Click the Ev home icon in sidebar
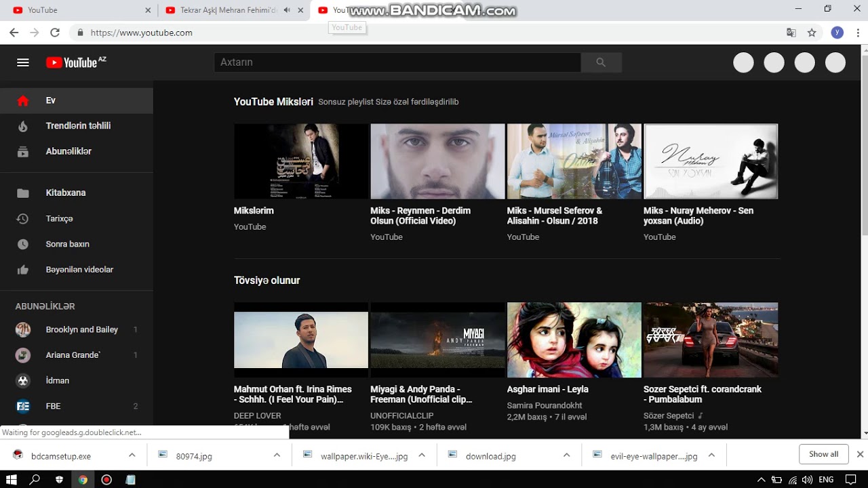Viewport: 868px width, 488px height. 23,100
